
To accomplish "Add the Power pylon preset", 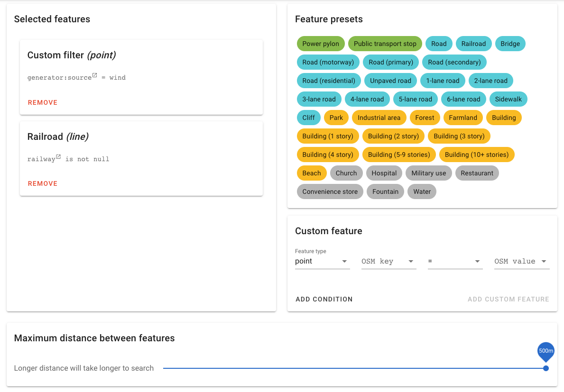I will (x=321, y=44).
